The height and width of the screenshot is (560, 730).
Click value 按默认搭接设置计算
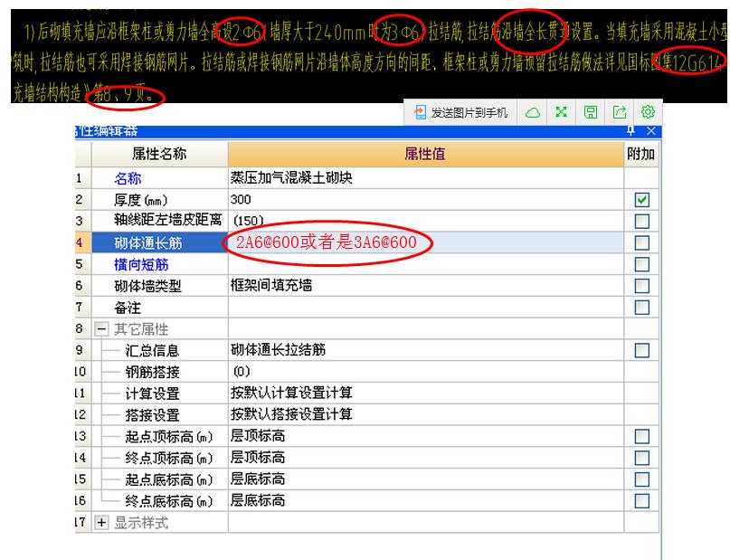[x=291, y=414]
